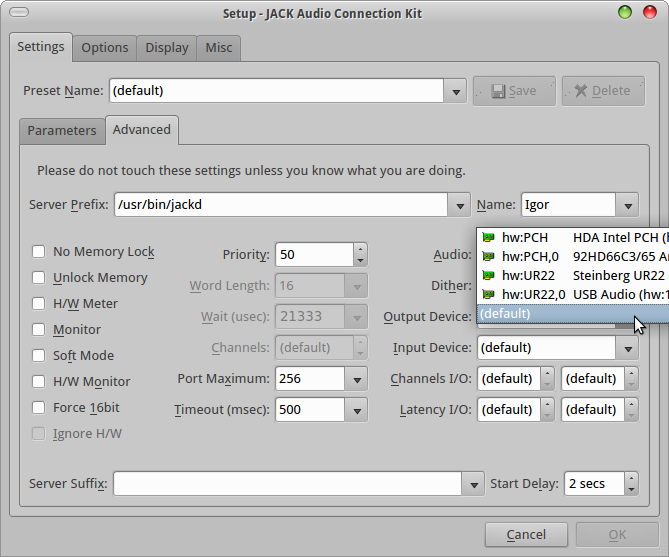Click the hw:PCH,0 device icon
The image size is (669, 557).
pos(488,257)
